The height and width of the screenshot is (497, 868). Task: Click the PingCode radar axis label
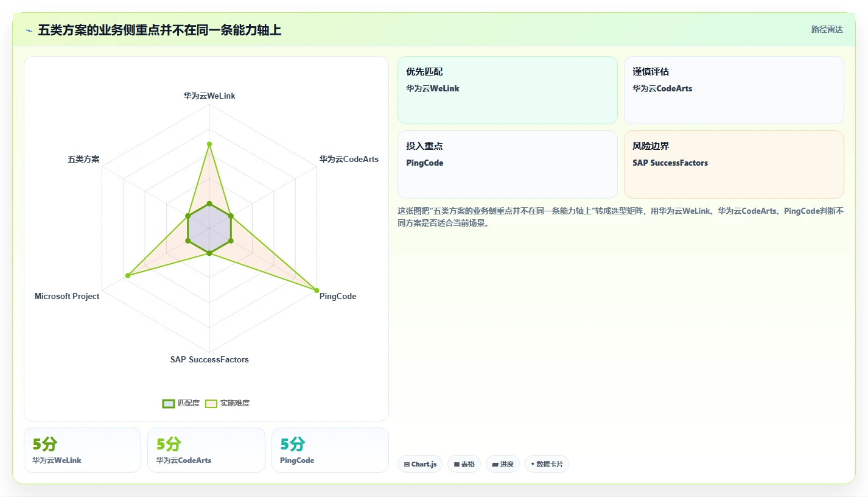(338, 296)
